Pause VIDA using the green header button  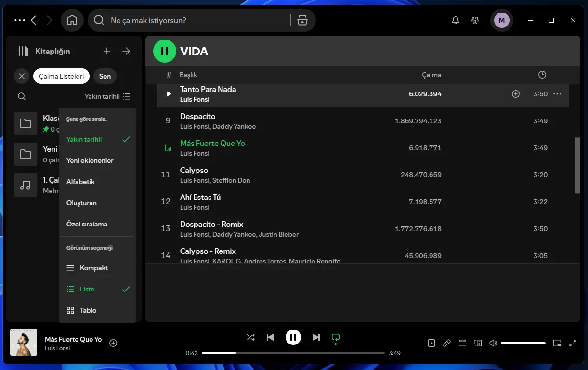point(165,51)
